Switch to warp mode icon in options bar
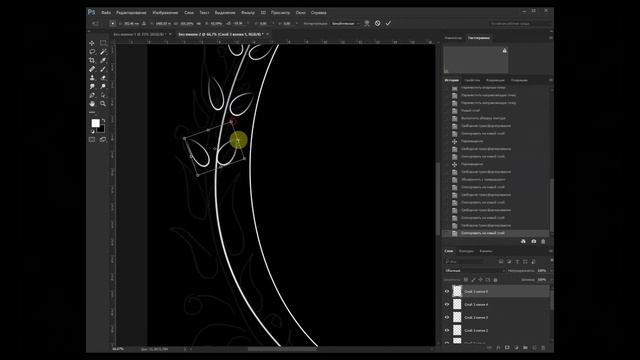 367,23
